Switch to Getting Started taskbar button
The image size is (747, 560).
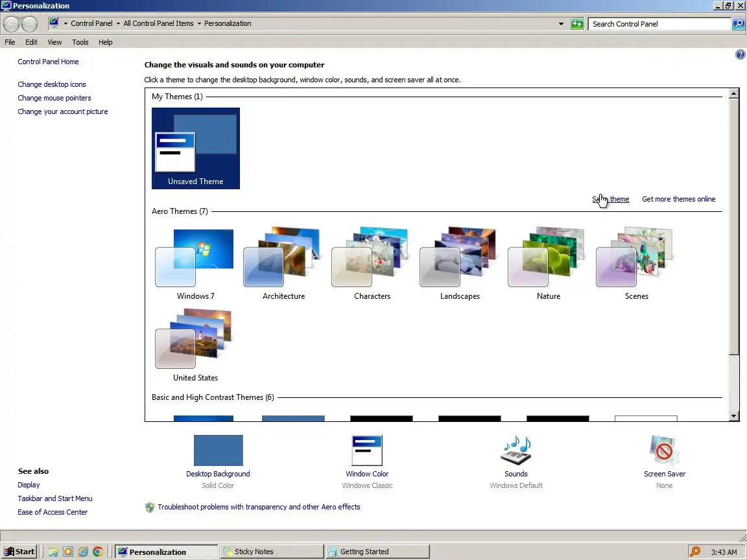click(x=378, y=552)
